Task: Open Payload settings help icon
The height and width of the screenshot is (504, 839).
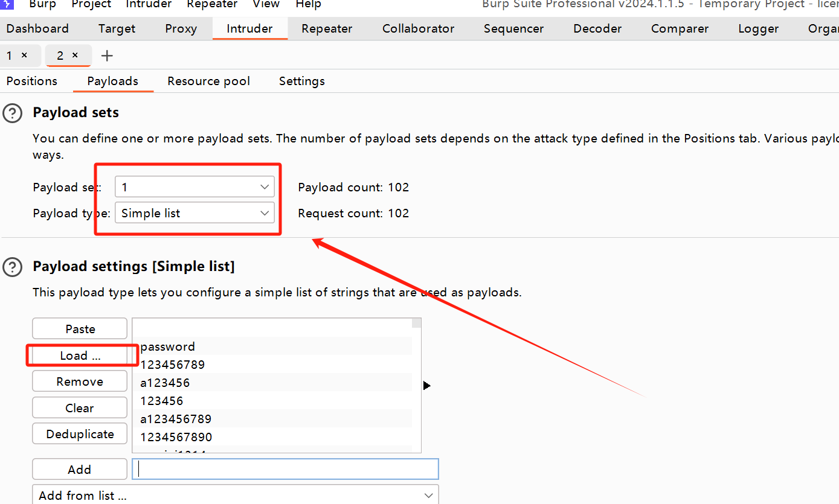Action: 13,267
